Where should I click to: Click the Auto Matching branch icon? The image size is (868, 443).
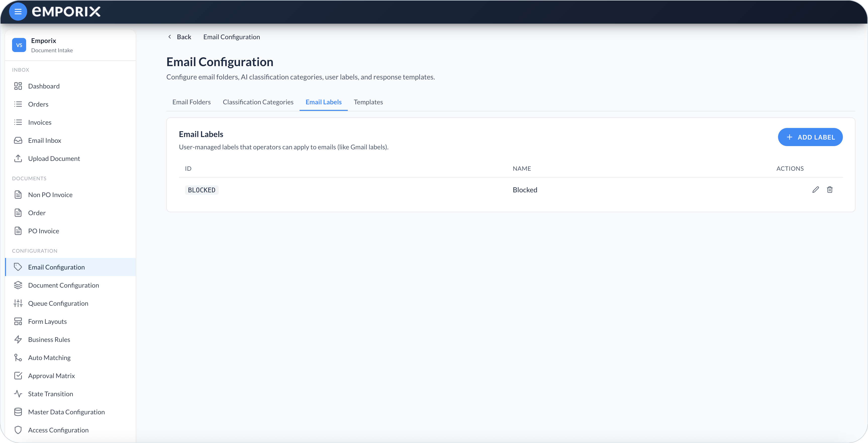(x=18, y=358)
